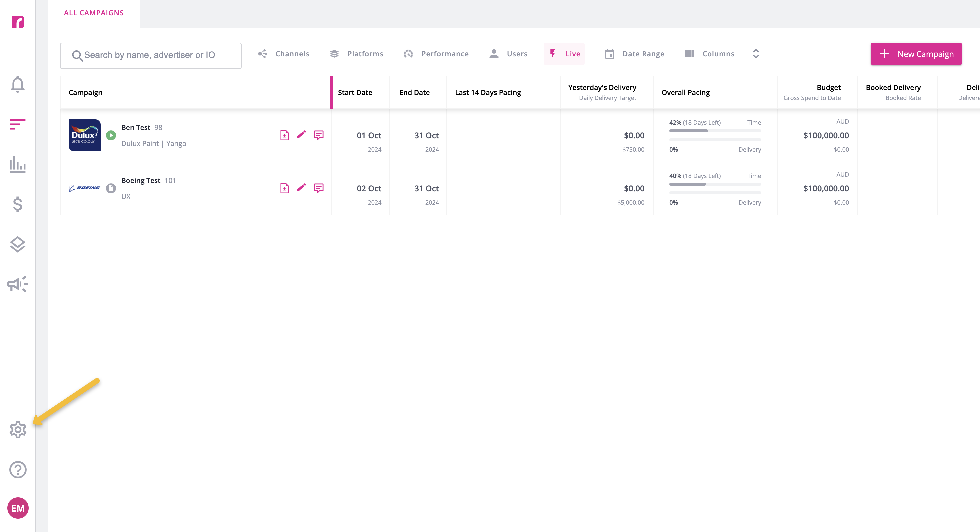
Task: Open the dollar sign billing icon
Action: [17, 204]
